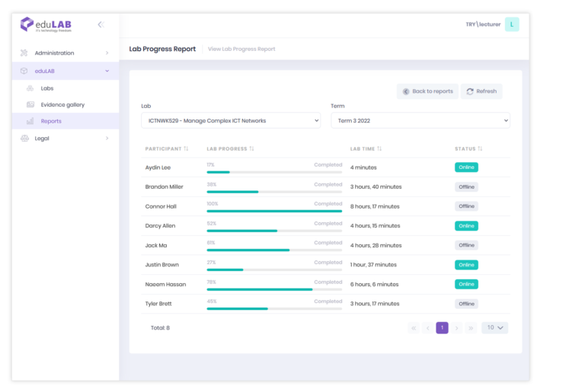Click the Refresh button

(x=481, y=91)
